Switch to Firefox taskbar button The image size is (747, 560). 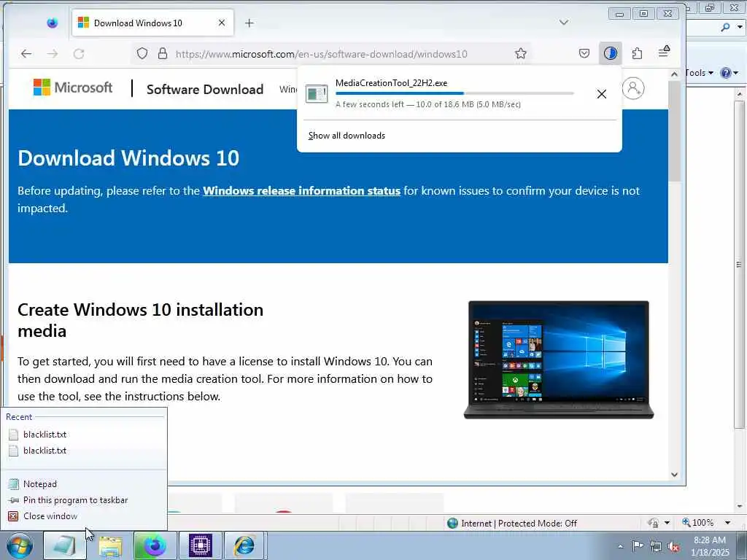click(x=155, y=545)
